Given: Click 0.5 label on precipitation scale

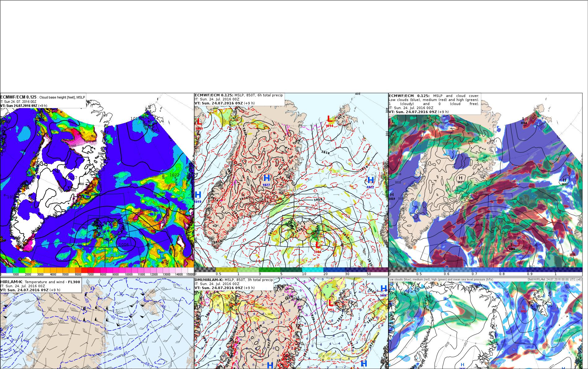Looking at the screenshot, I should tap(218, 274).
